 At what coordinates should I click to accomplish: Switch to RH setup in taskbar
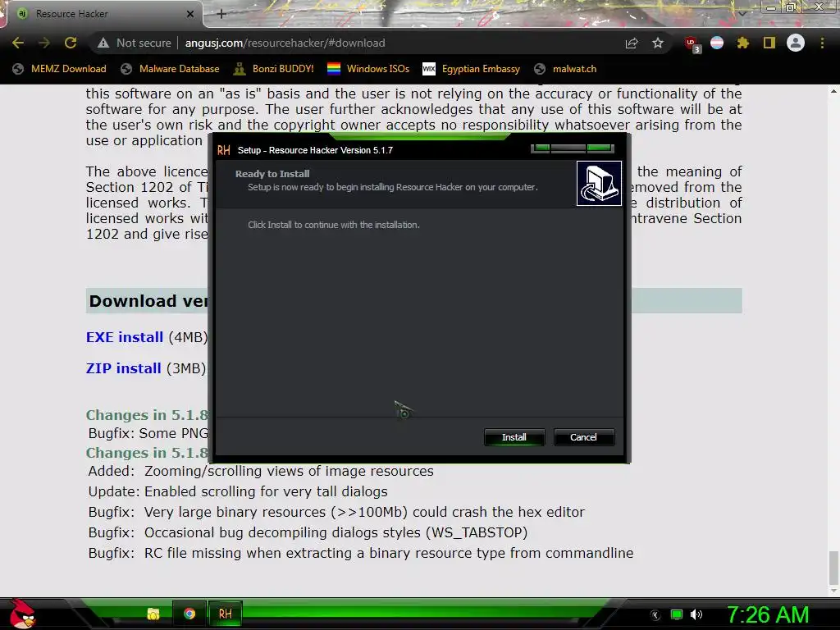pyautogui.click(x=225, y=614)
